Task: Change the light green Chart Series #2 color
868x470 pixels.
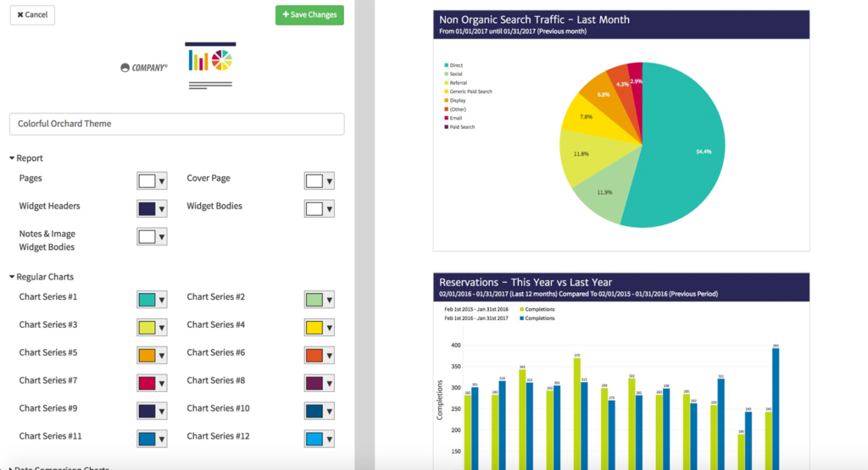Action: [x=319, y=300]
